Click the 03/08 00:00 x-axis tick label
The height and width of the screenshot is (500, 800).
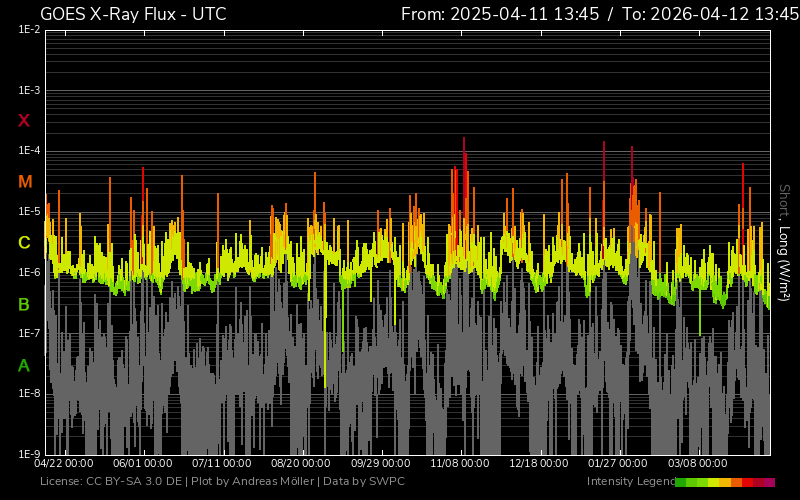pyautogui.click(x=697, y=464)
